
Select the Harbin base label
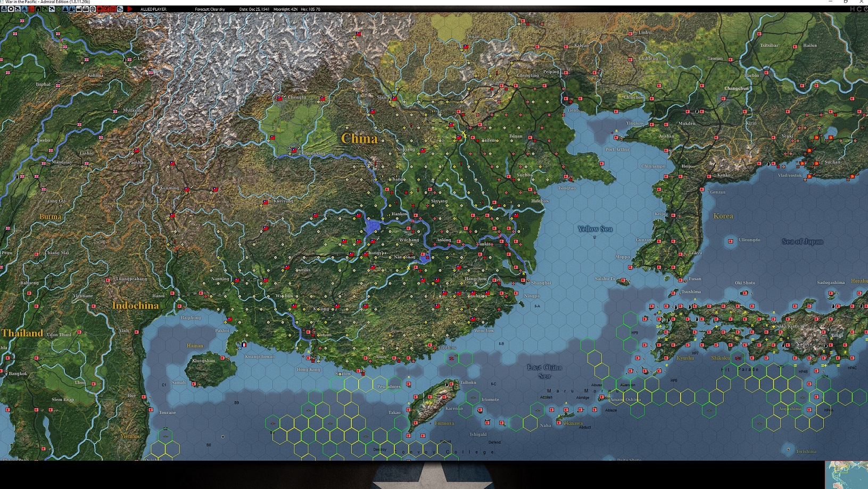pos(752,75)
